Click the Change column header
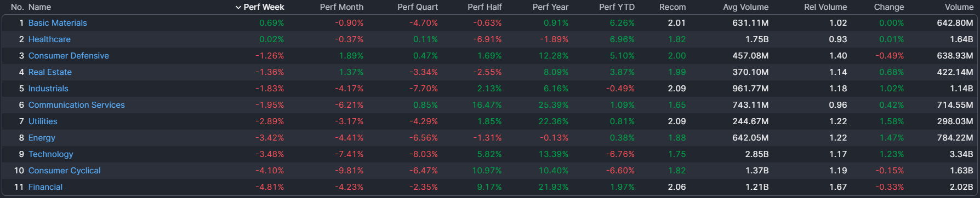The height and width of the screenshot is (198, 980). coord(889,7)
